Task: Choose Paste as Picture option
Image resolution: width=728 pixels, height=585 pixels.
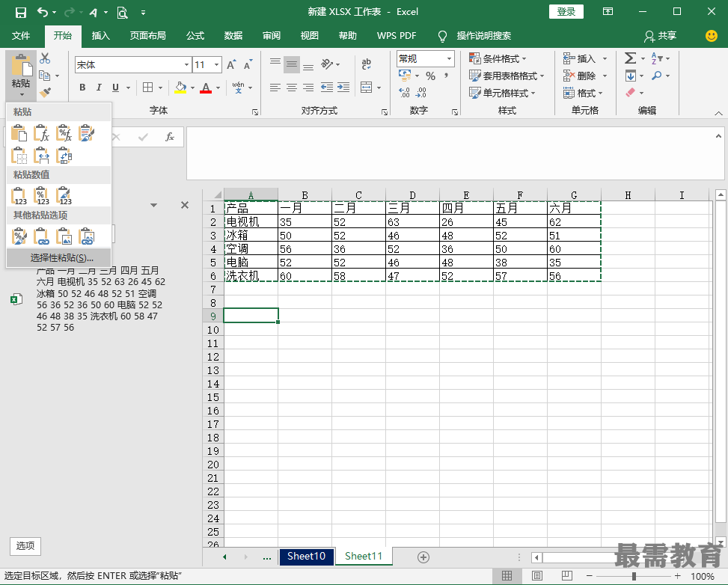Action: pos(64,236)
